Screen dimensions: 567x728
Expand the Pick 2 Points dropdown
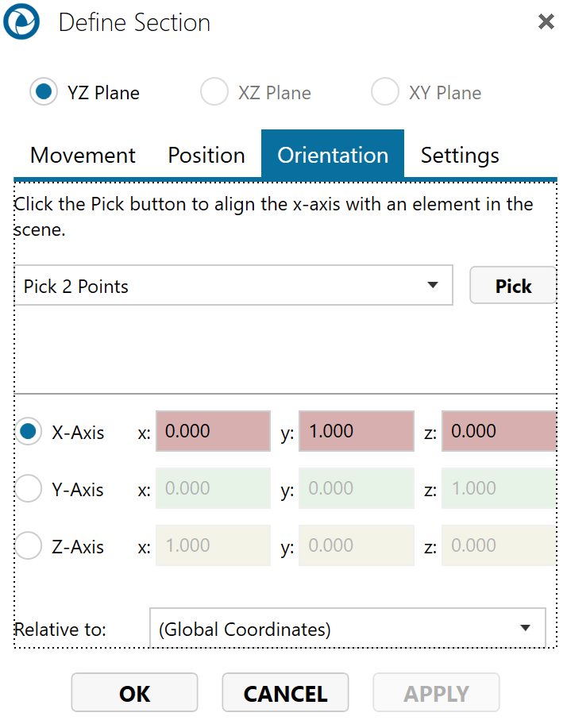pos(233,286)
